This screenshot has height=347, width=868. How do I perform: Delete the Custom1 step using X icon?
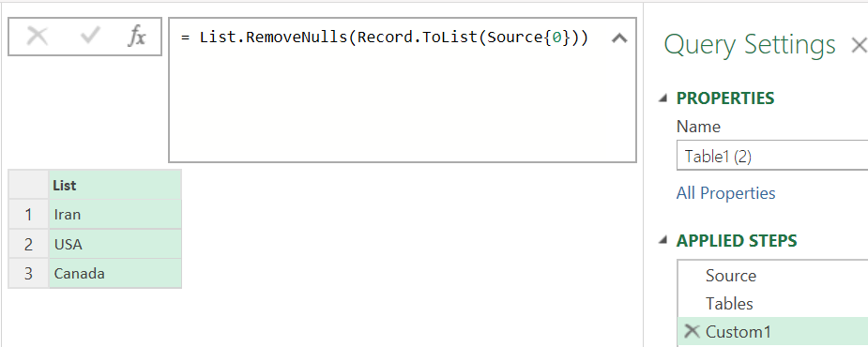pyautogui.click(x=692, y=331)
